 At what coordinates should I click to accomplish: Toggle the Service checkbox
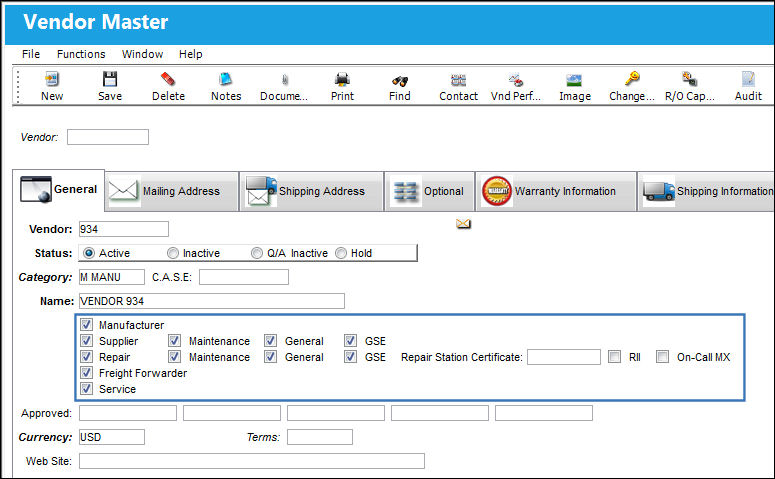coord(86,389)
